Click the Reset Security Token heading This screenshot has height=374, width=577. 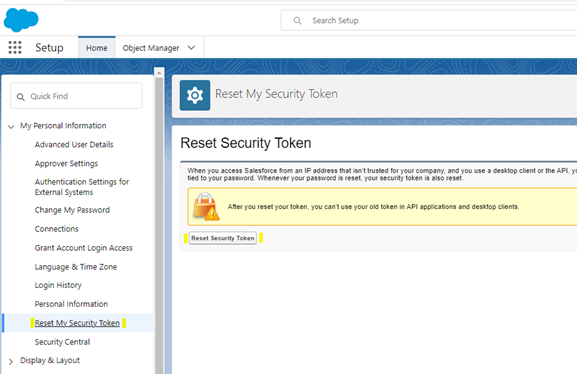[246, 143]
